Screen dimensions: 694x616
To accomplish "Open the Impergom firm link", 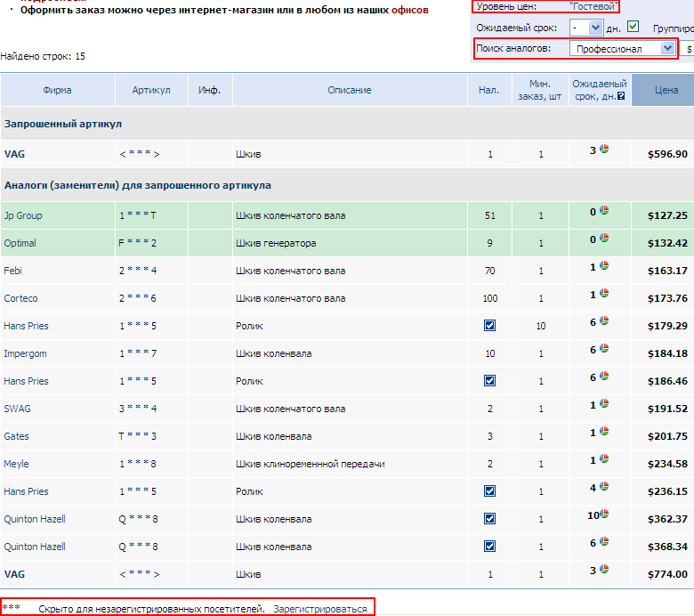I will point(25,353).
